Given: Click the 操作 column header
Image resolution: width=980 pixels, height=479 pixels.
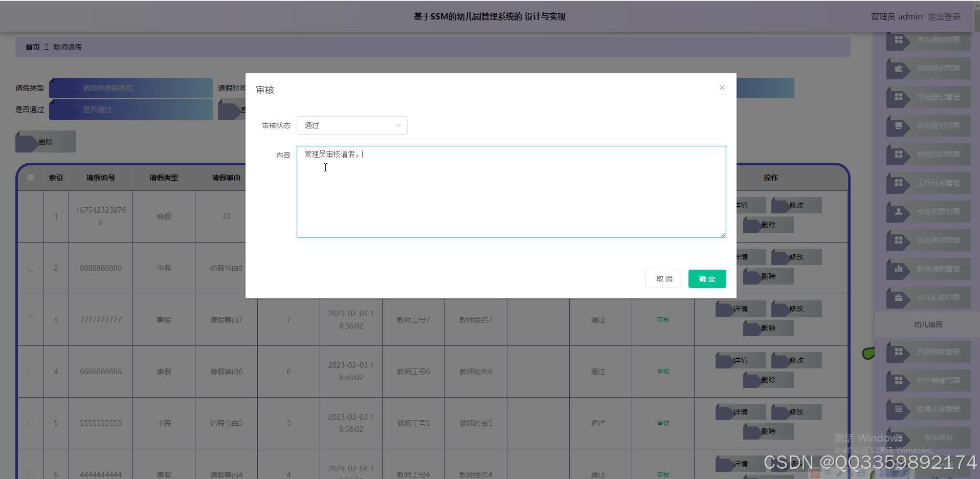Looking at the screenshot, I should 770,178.
